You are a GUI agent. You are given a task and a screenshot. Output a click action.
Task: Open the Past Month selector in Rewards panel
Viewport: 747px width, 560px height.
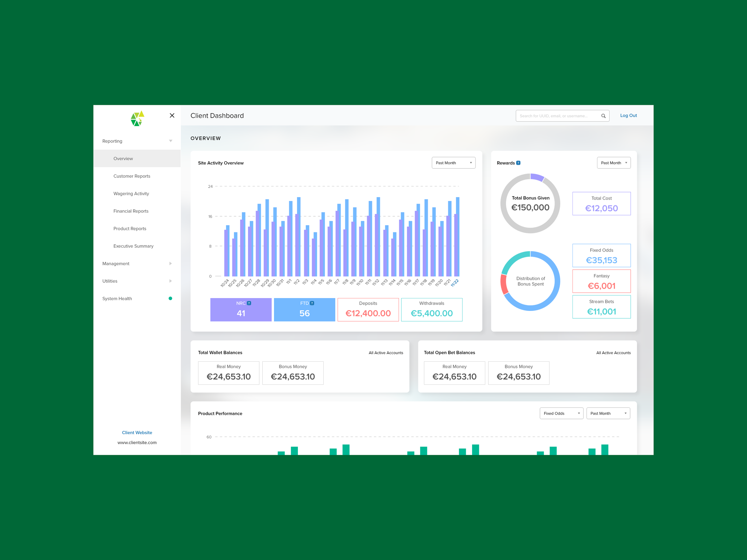coord(614,163)
